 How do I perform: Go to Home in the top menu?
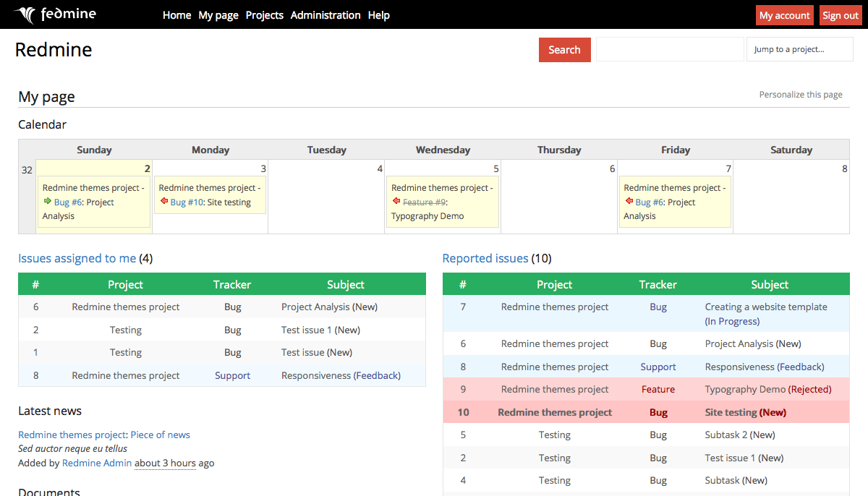coord(177,15)
